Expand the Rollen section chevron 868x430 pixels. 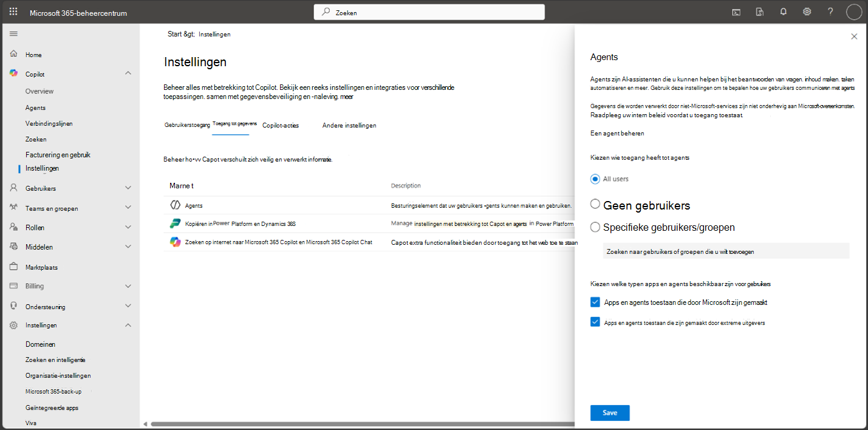click(128, 227)
